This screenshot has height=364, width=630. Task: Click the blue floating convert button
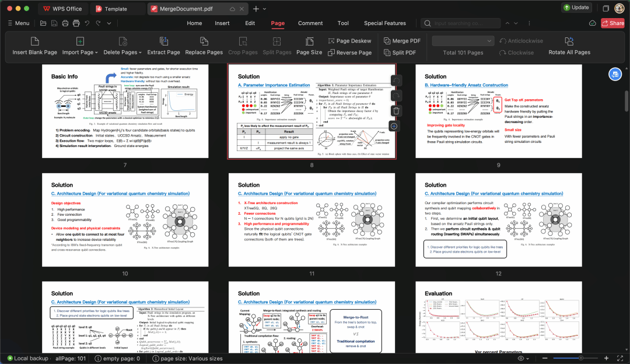(x=615, y=74)
